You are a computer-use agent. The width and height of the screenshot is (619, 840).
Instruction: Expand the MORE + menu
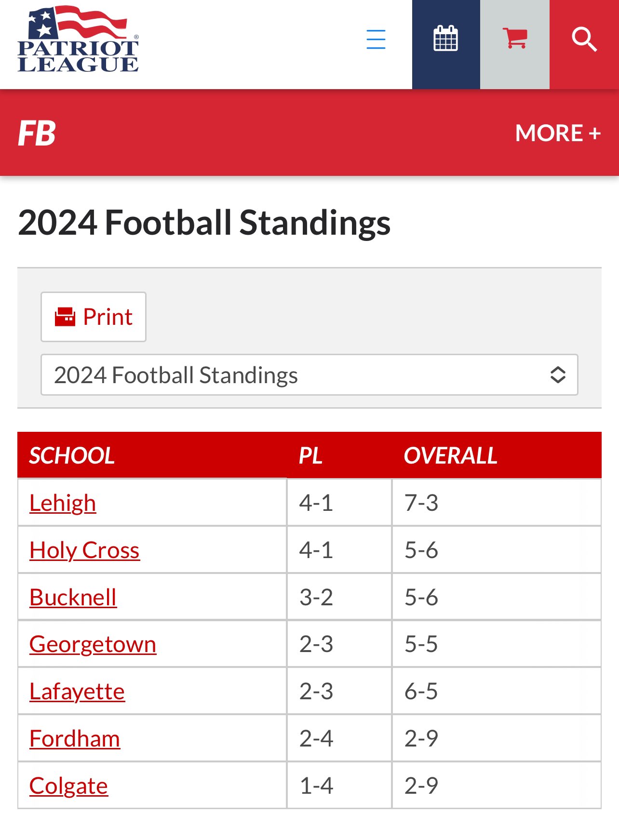pos(558,133)
